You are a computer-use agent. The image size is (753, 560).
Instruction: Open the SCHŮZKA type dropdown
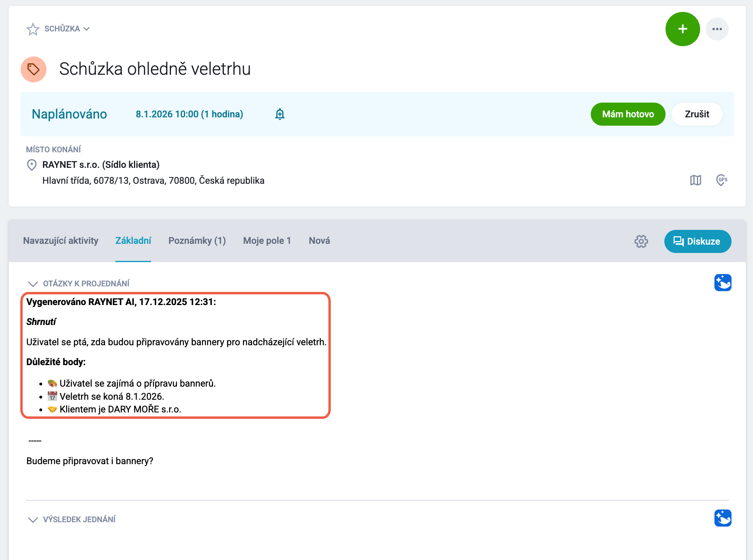point(67,29)
